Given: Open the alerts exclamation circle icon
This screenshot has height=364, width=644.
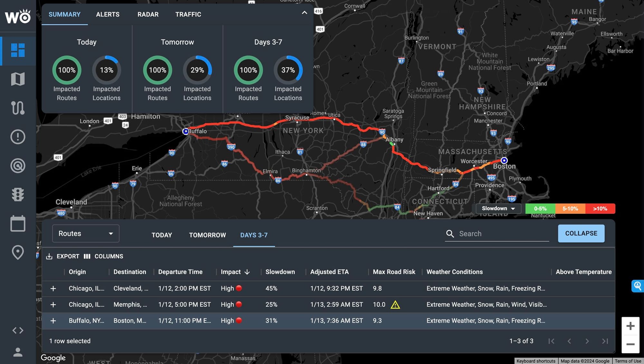Looking at the screenshot, I should coord(18,137).
